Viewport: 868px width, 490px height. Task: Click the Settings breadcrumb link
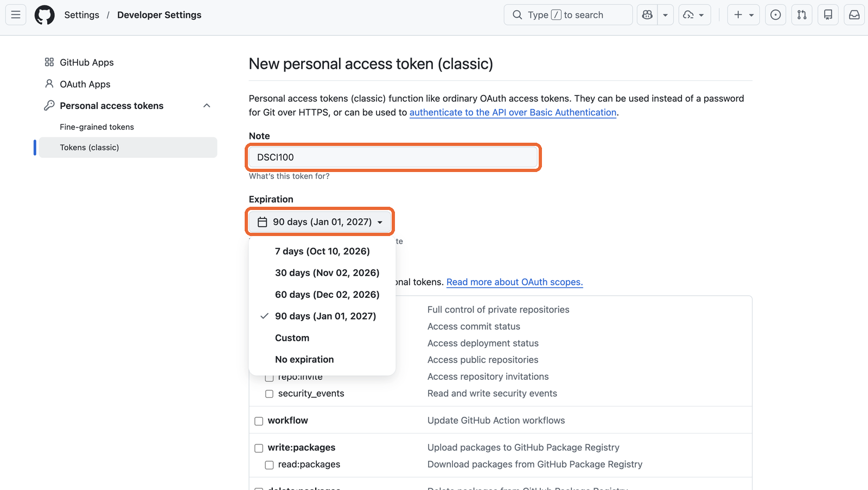point(81,15)
